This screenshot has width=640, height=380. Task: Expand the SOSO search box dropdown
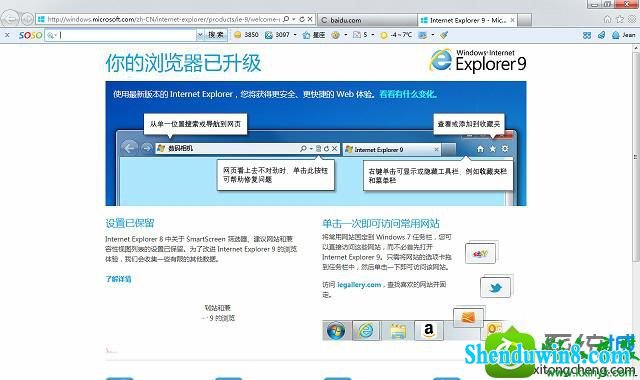200,35
